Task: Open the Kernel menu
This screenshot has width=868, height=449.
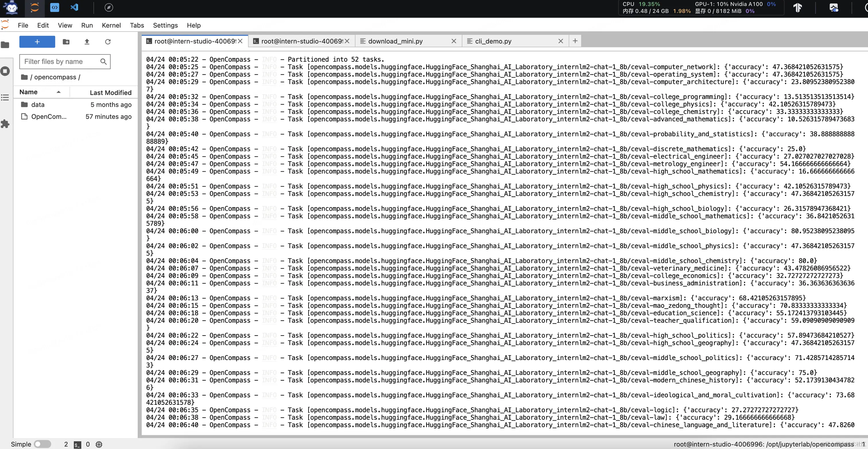Action: [111, 25]
